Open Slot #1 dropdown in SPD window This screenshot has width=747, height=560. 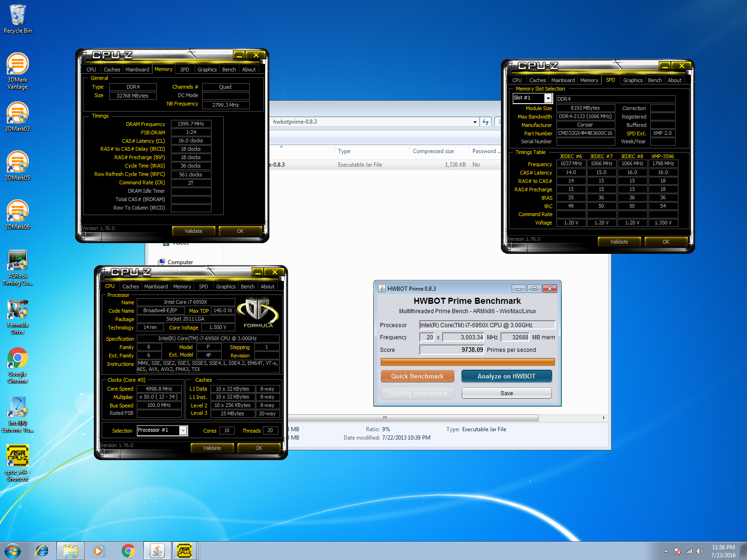(548, 98)
